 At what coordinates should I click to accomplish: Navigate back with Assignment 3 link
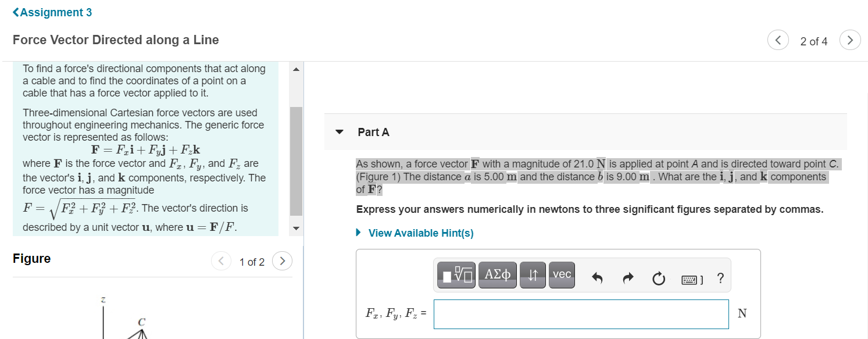click(x=51, y=12)
